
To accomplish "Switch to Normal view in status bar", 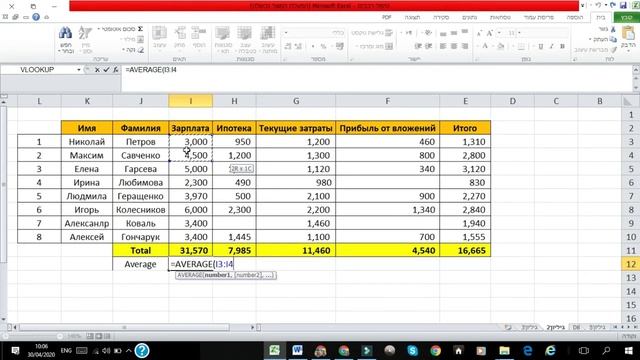I will coord(107,336).
